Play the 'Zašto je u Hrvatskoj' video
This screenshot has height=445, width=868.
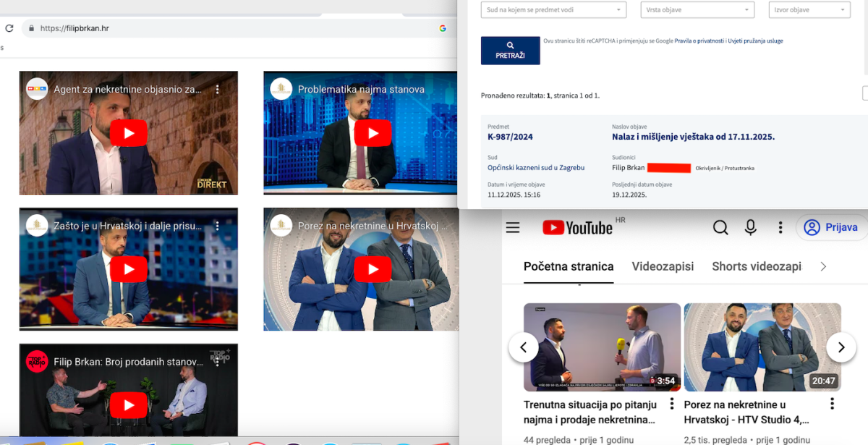(x=129, y=269)
